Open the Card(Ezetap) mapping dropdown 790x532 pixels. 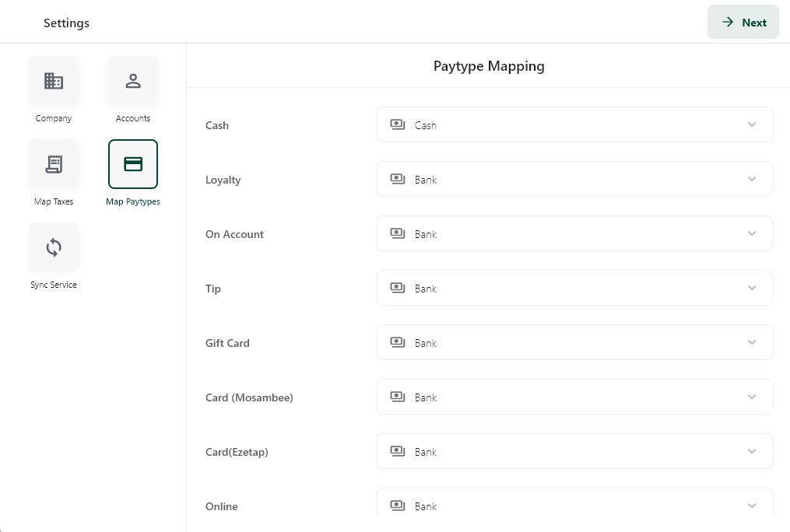574,451
